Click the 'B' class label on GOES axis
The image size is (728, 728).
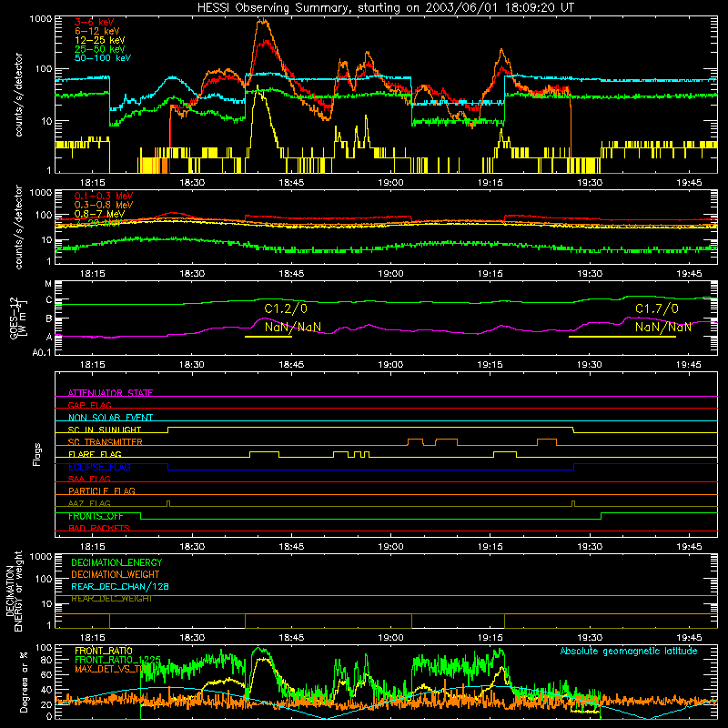[49, 319]
